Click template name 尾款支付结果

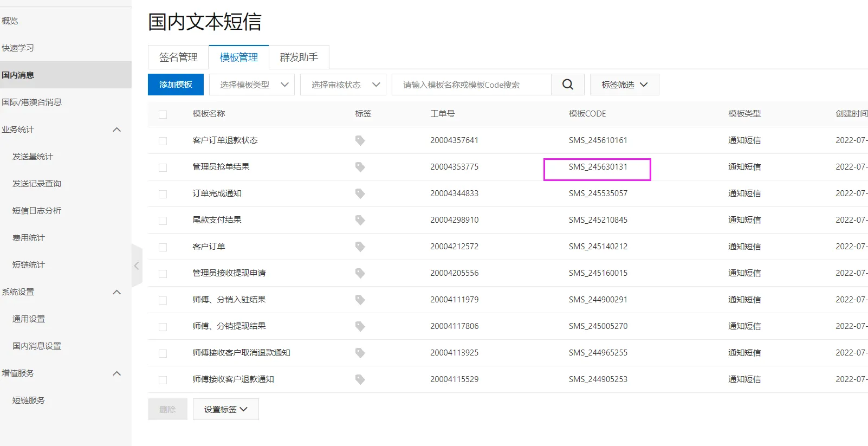pyautogui.click(x=217, y=220)
